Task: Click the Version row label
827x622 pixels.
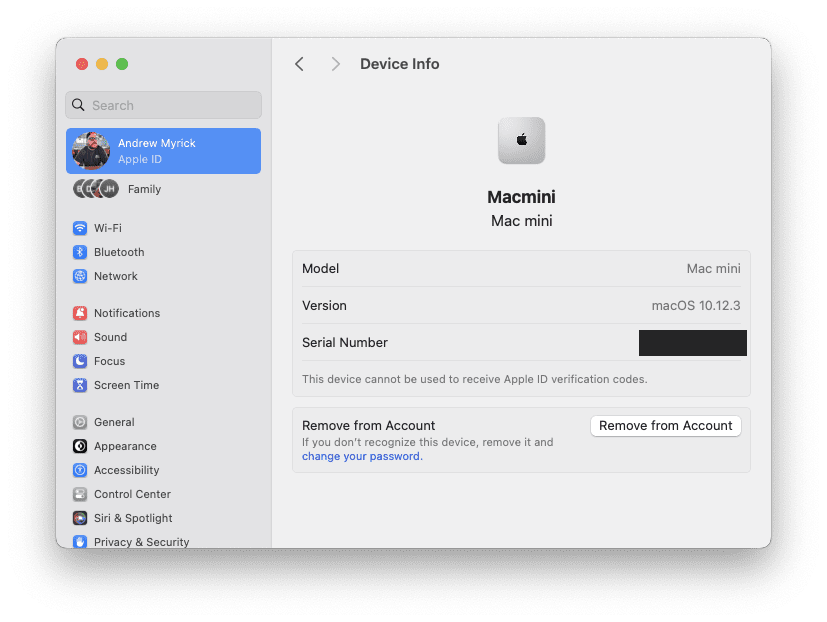Action: pyautogui.click(x=324, y=305)
